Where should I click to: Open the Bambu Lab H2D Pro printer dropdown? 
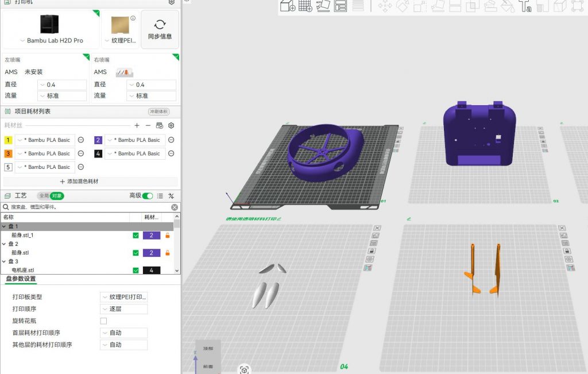pyautogui.click(x=51, y=41)
